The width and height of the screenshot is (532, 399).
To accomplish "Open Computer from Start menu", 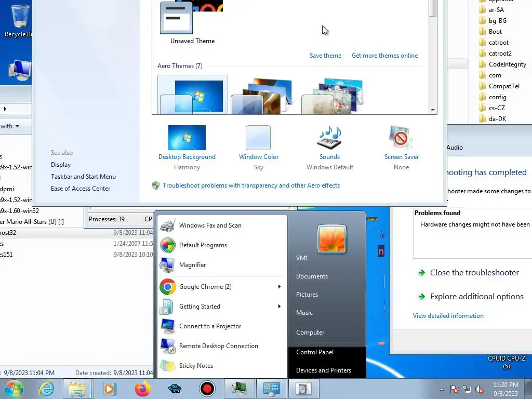I will coord(310,332).
